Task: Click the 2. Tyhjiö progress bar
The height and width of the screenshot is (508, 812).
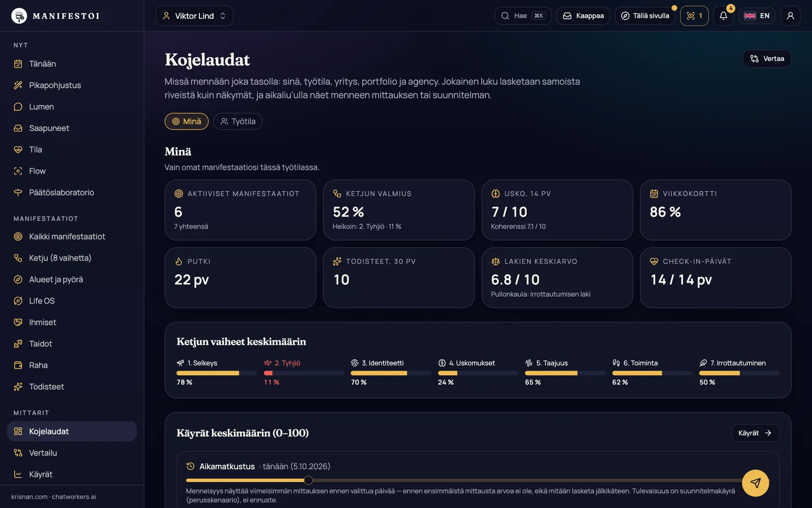Action: pyautogui.click(x=304, y=373)
